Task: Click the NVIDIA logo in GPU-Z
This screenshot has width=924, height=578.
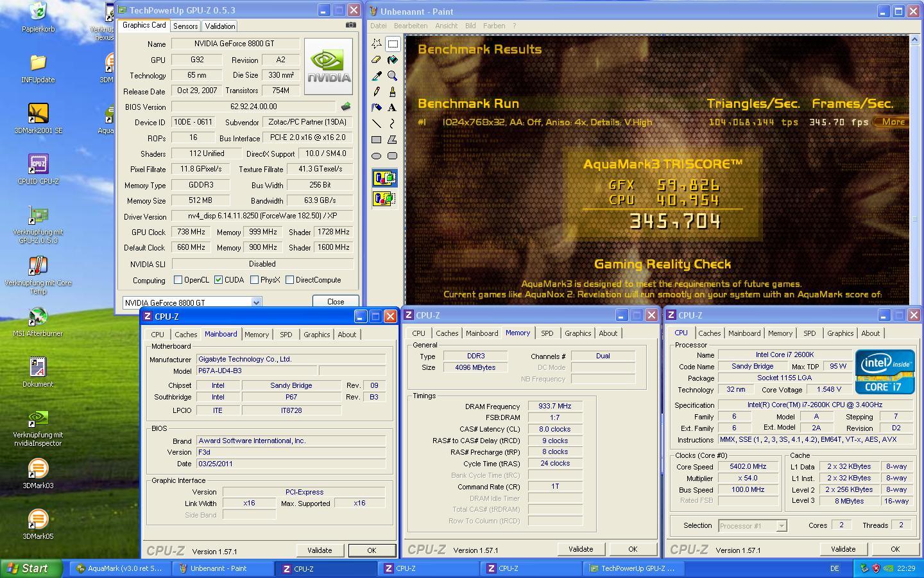Action: 329,66
